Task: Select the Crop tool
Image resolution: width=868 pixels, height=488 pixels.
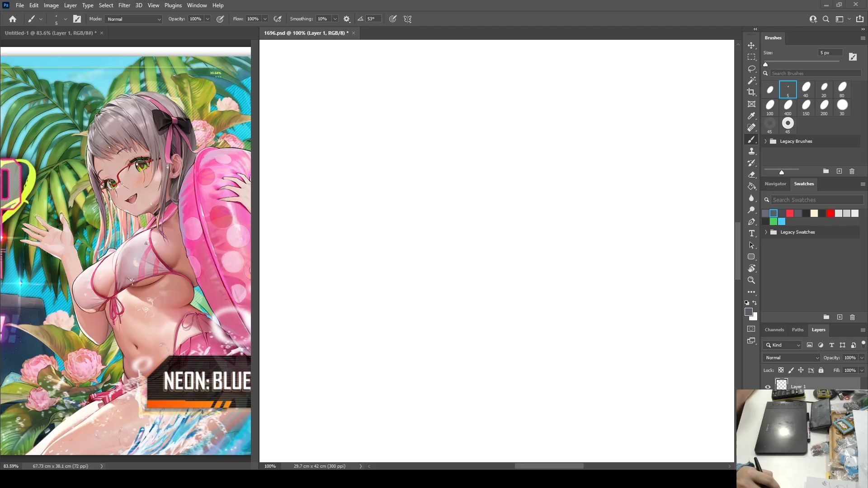Action: [x=751, y=92]
